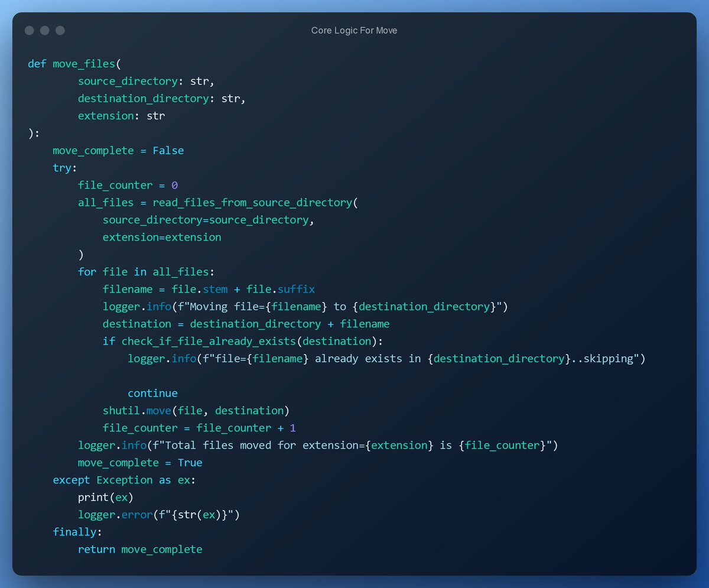
Task: Select the continue statement
Action: (152, 392)
